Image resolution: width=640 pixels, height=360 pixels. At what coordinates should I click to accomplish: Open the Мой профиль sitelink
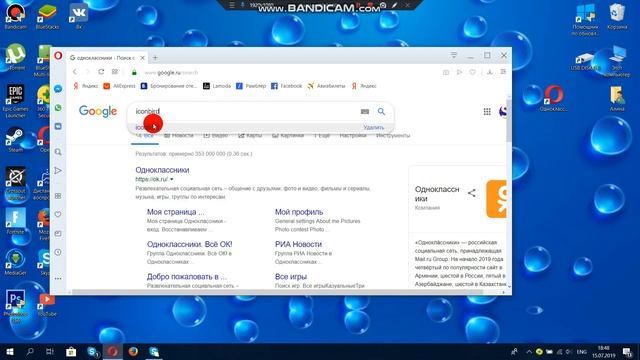coord(299,212)
